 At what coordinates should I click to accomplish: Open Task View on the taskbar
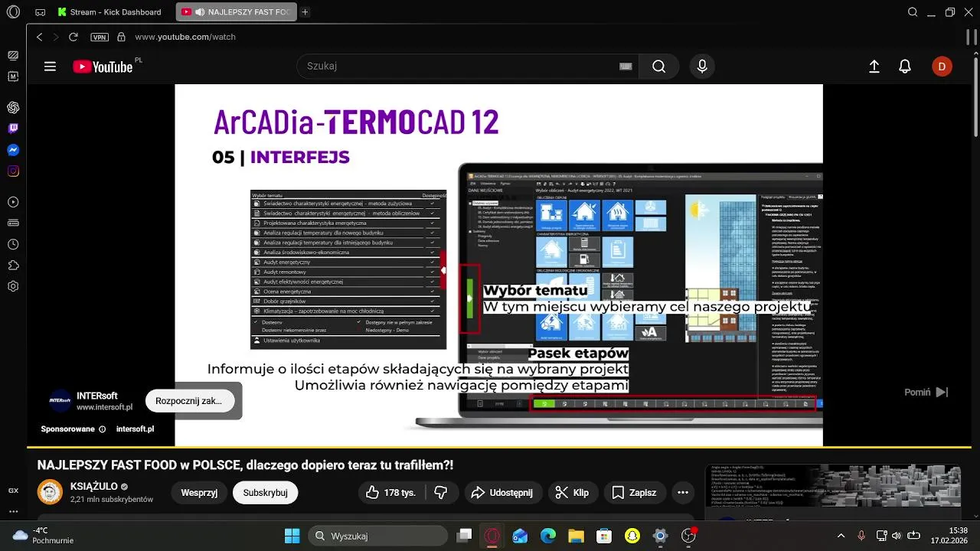tap(464, 536)
